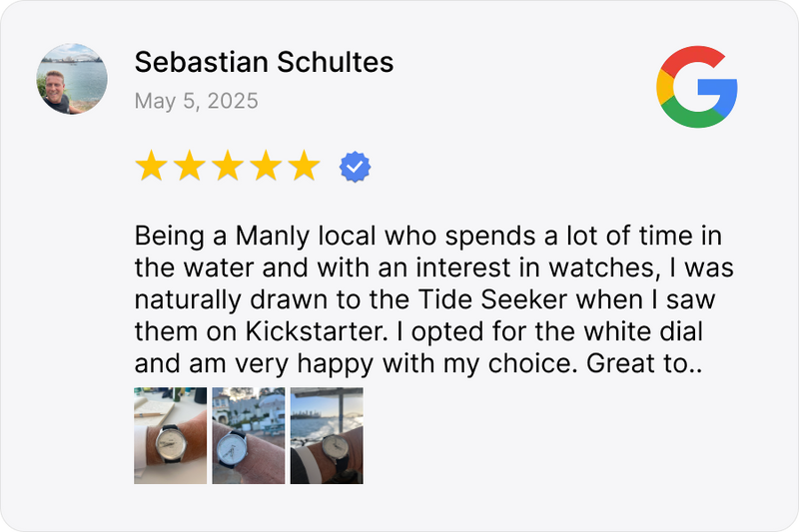Open Sebastian Schultes' round profile photo
The width and height of the screenshot is (799, 532).
[73, 79]
